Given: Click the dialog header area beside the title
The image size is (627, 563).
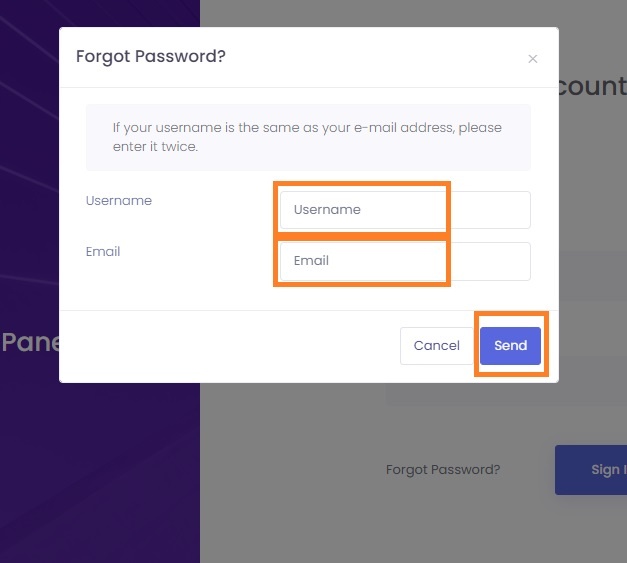Looking at the screenshot, I should tap(376, 57).
